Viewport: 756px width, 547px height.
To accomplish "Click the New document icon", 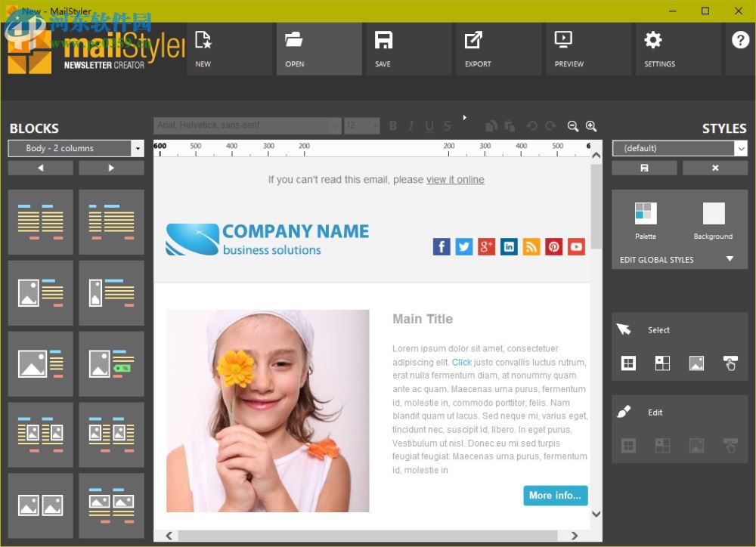I will (203, 39).
